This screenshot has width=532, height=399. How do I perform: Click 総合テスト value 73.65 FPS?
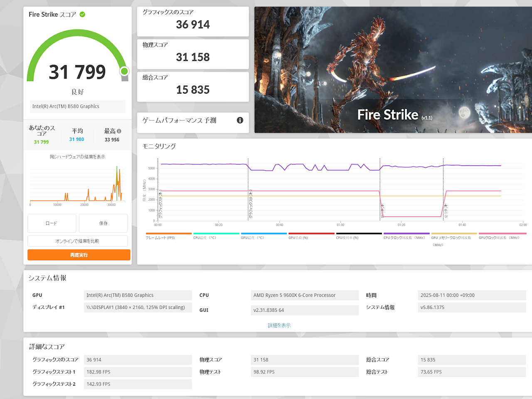(x=472, y=372)
